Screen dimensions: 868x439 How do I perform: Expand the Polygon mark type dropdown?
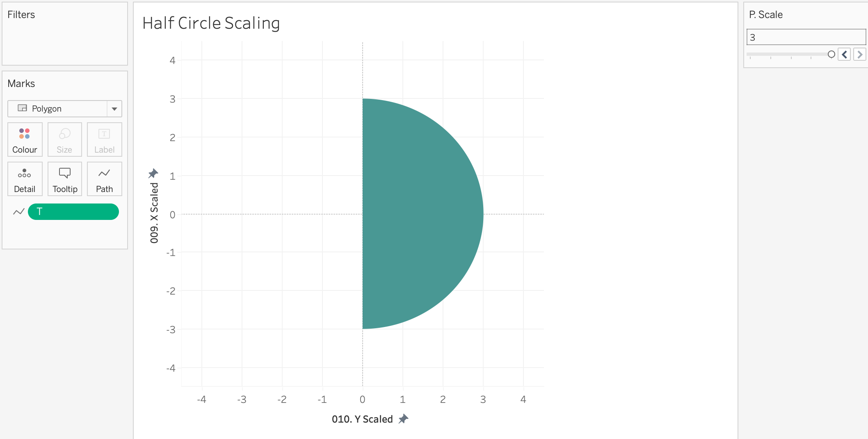click(114, 109)
